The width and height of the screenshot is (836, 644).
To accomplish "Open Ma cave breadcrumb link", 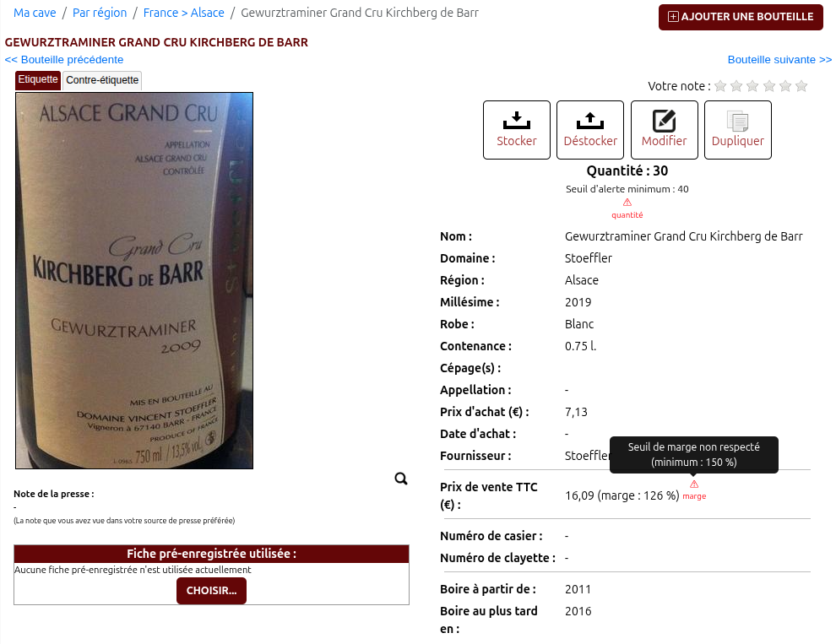I will point(35,13).
